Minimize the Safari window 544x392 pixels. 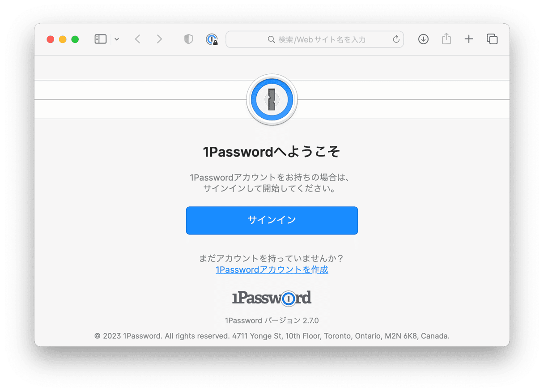[63, 39]
